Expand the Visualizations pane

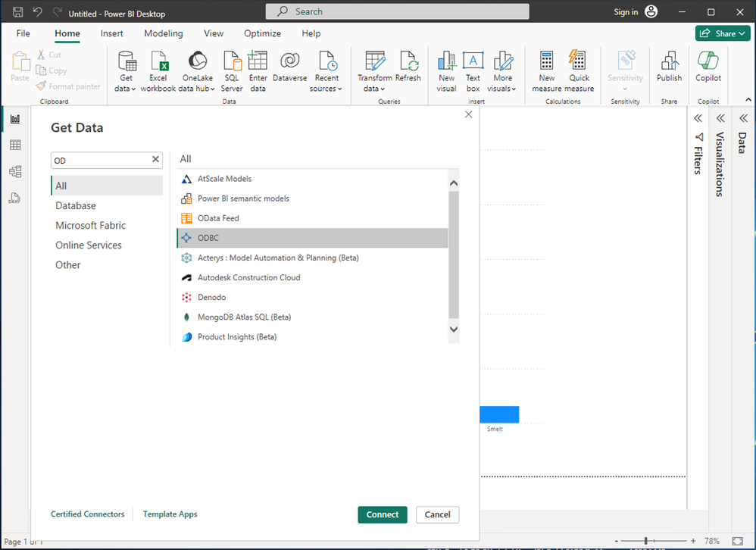[720, 118]
